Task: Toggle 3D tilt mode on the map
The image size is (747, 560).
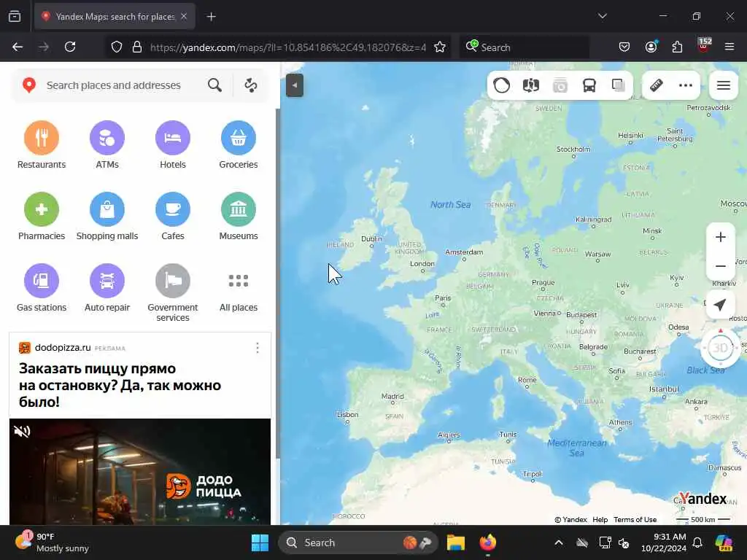Action: tap(720, 348)
